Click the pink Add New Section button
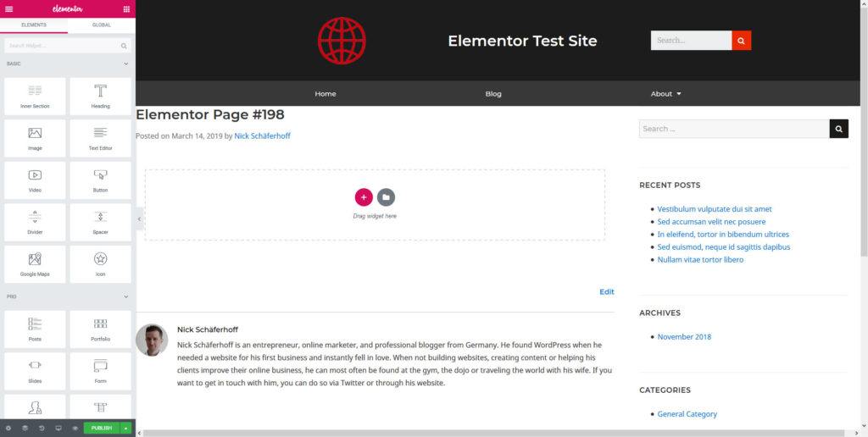The image size is (868, 437). (364, 197)
